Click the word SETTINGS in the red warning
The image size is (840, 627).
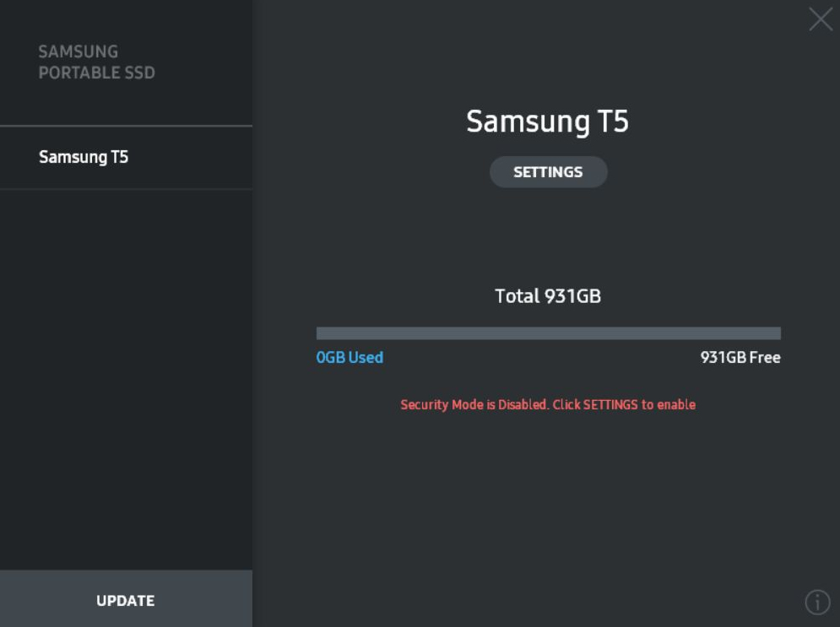point(610,405)
